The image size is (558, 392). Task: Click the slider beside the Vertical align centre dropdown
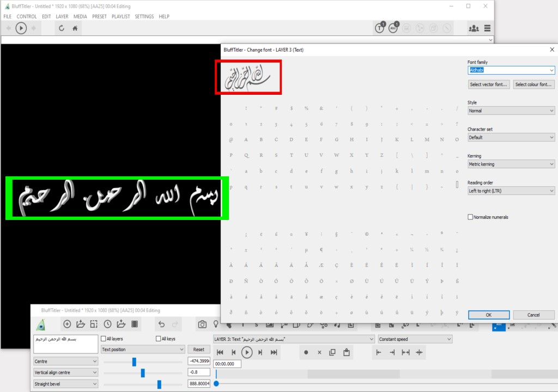pos(143,373)
